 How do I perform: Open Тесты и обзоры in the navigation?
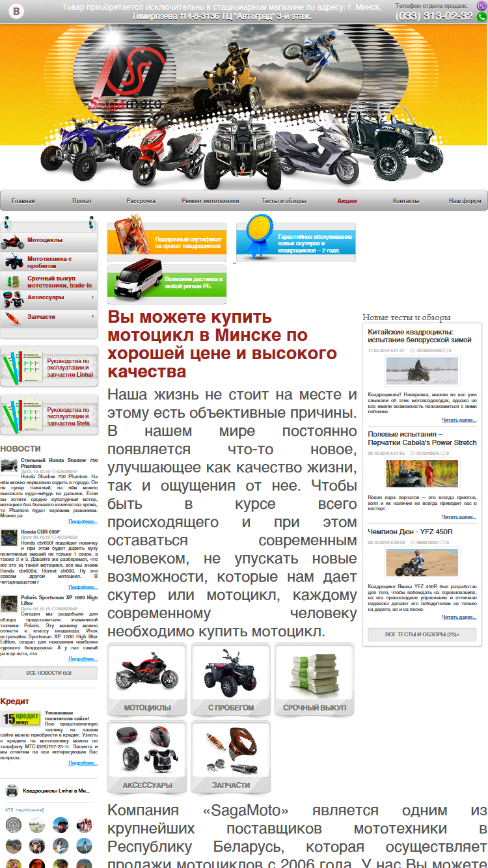tap(284, 201)
